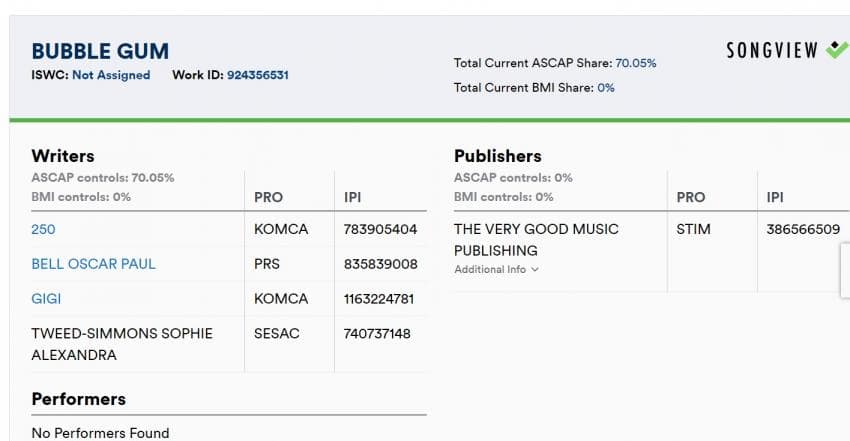Click the BUBBLE GUM song title

(x=100, y=51)
